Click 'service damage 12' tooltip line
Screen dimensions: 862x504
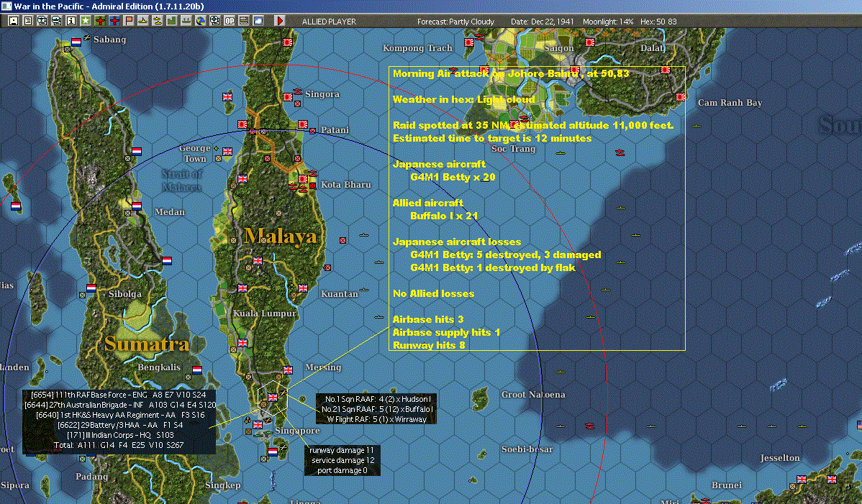pos(342,460)
